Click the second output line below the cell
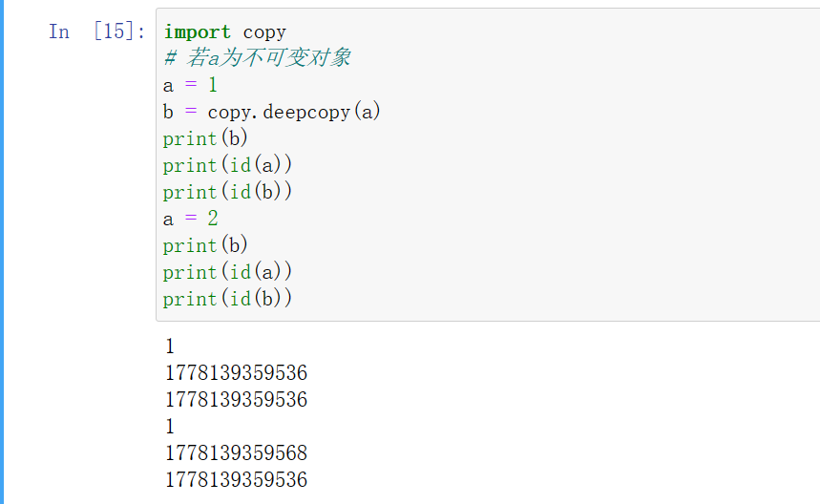820x504 pixels. coord(237,372)
